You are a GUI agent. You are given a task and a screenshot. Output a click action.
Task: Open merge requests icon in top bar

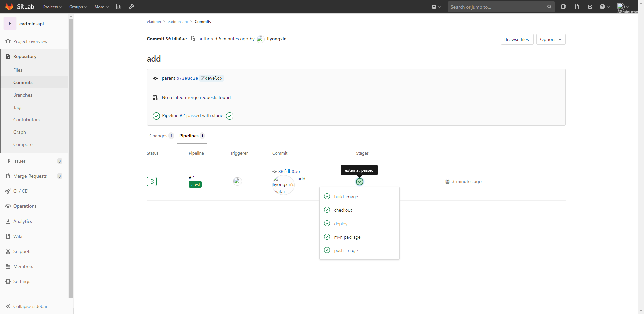[x=577, y=7]
